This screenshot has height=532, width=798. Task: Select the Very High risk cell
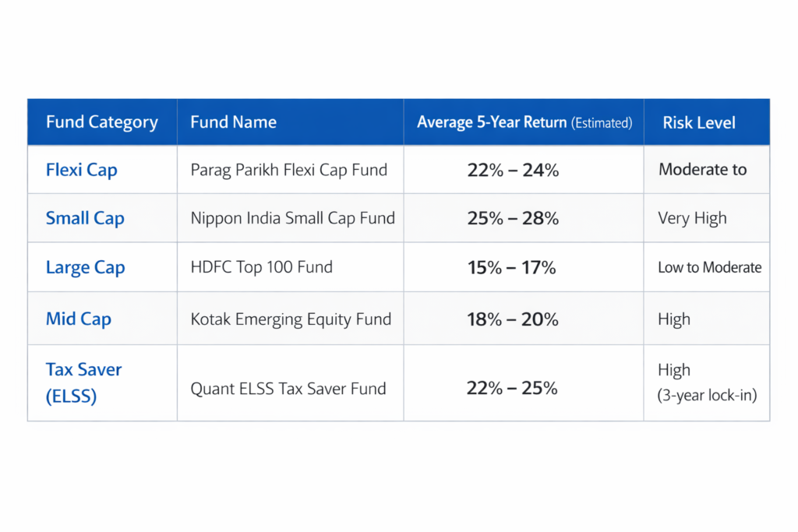pos(692,218)
